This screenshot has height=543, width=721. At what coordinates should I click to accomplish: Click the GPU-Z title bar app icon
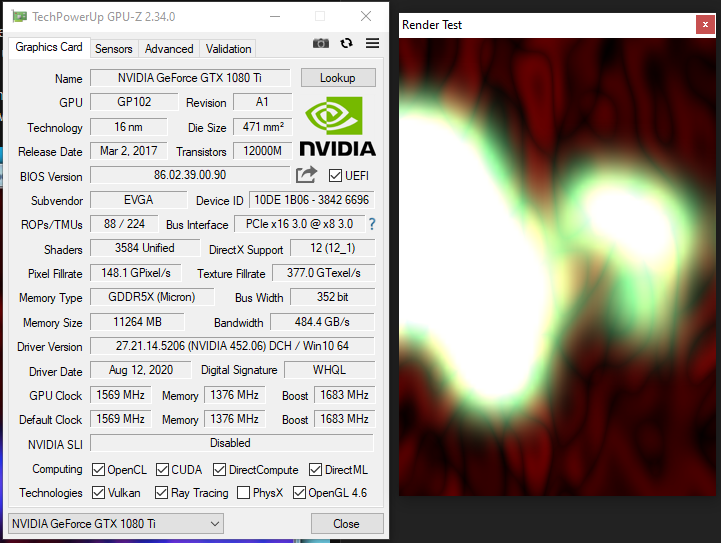(x=19, y=17)
